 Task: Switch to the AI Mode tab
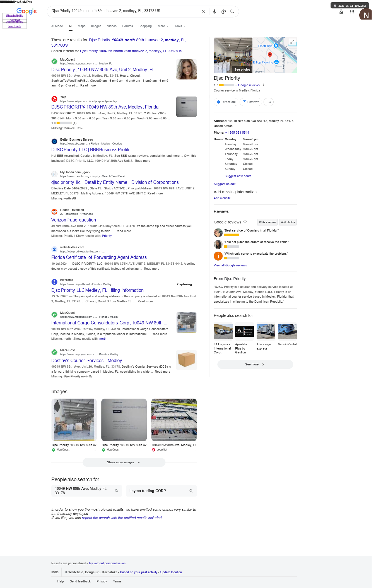pos(57,26)
